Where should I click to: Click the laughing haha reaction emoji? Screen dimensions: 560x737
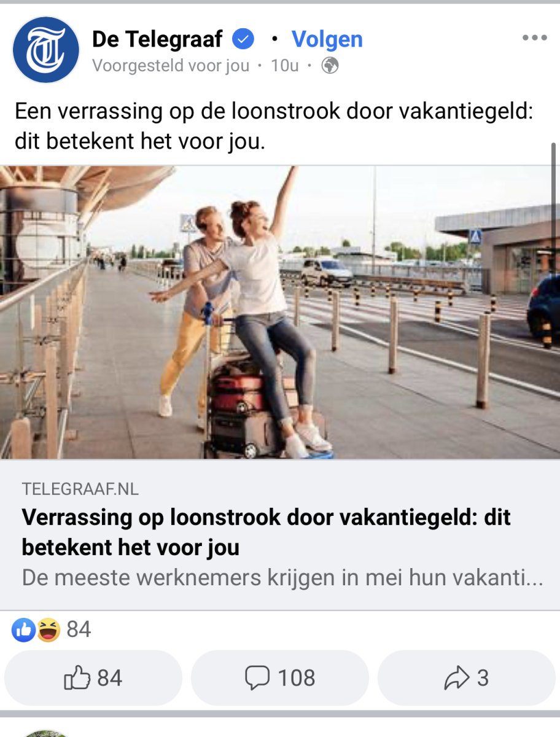[x=47, y=630]
